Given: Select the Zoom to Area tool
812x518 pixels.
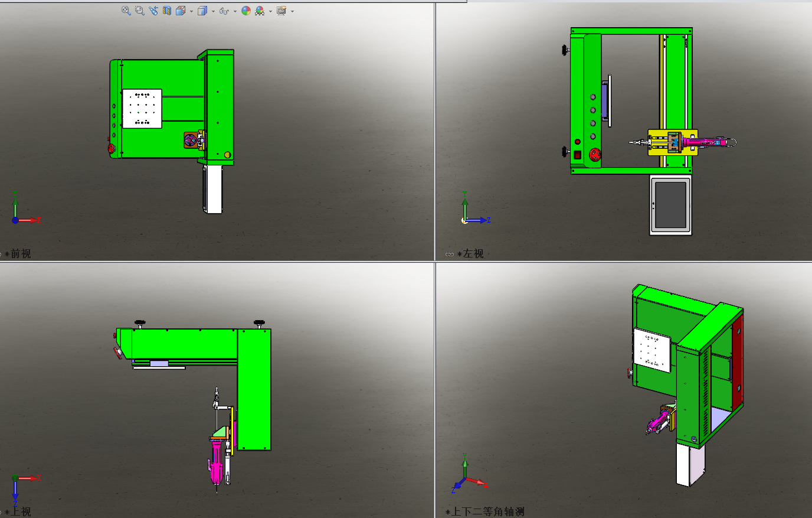Looking at the screenshot, I should tap(139, 11).
